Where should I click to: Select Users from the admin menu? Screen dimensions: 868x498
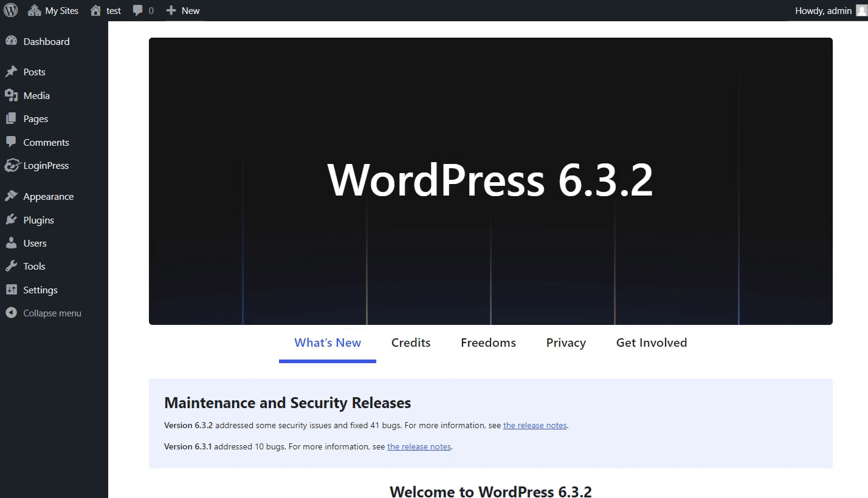[x=35, y=243]
